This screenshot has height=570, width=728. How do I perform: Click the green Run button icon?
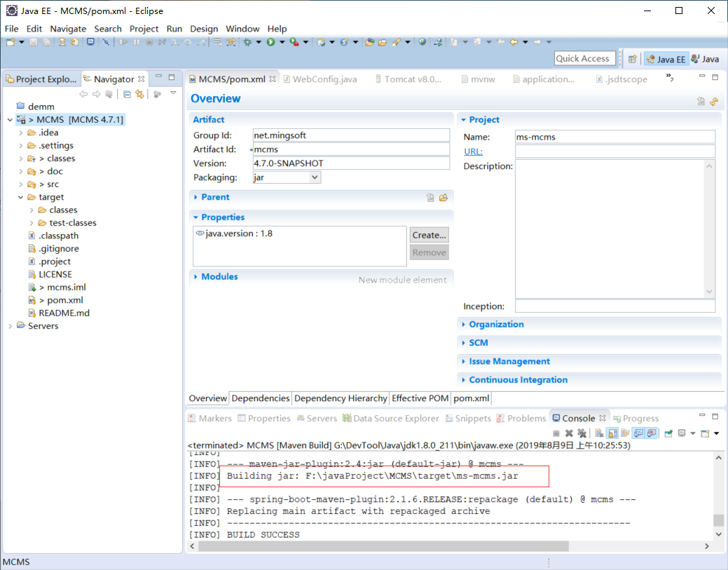[x=270, y=42]
